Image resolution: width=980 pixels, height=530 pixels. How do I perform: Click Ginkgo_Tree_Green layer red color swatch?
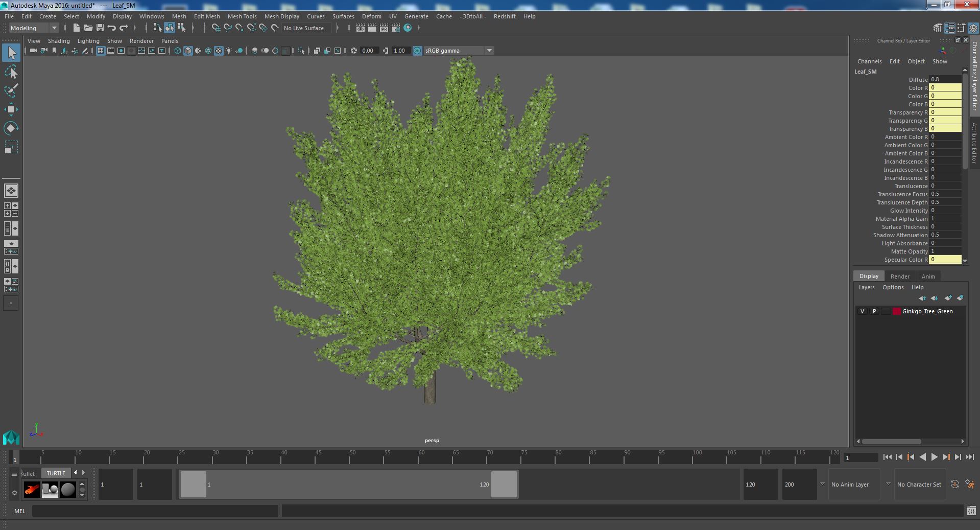(897, 311)
